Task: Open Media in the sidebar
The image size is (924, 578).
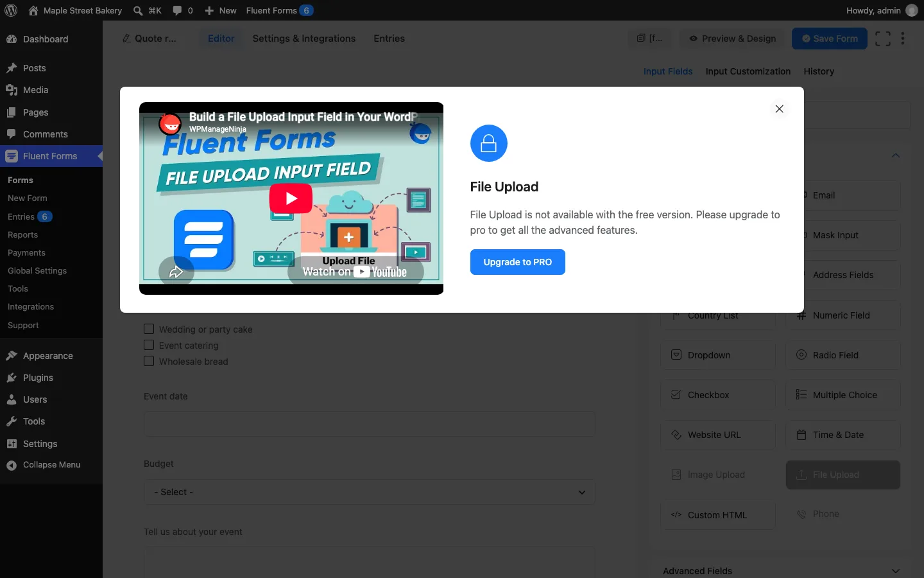Action: pos(51,90)
